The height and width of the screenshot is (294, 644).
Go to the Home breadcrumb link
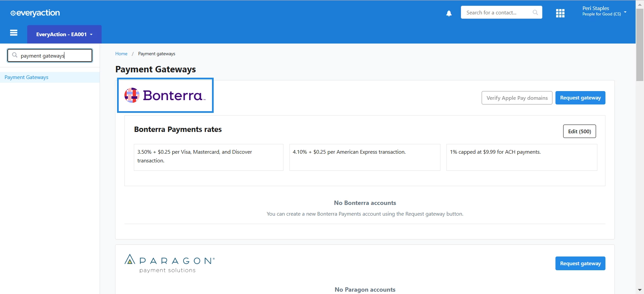click(121, 54)
